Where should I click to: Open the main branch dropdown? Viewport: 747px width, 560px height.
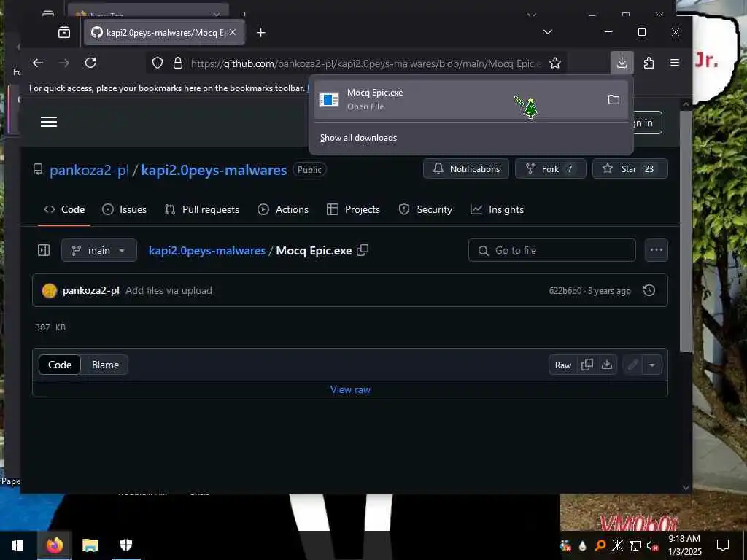(99, 250)
